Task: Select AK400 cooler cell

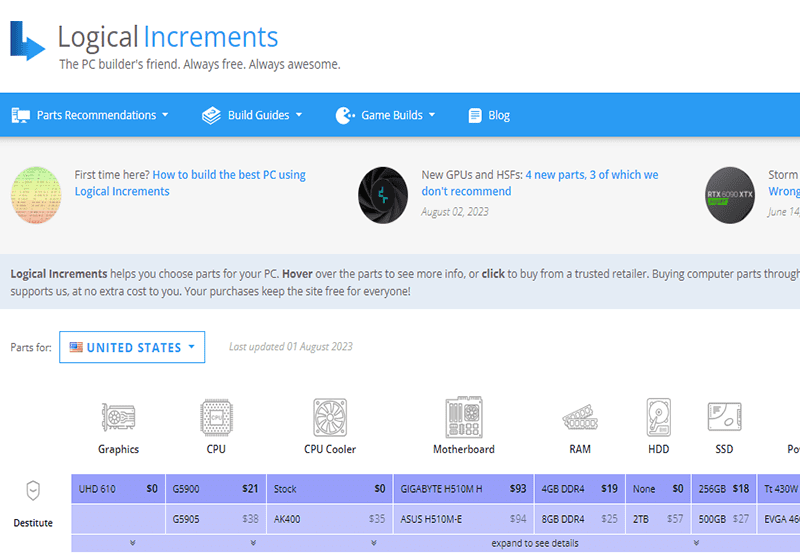Action: tap(330, 519)
